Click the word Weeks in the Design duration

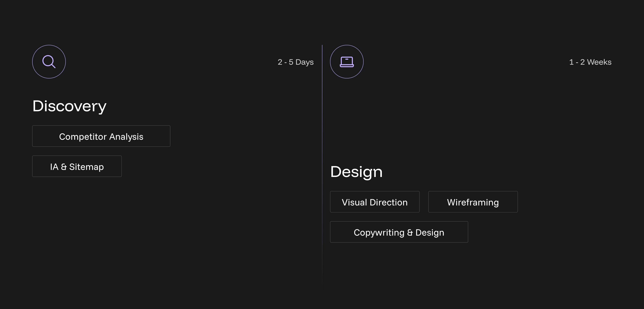[x=599, y=62]
